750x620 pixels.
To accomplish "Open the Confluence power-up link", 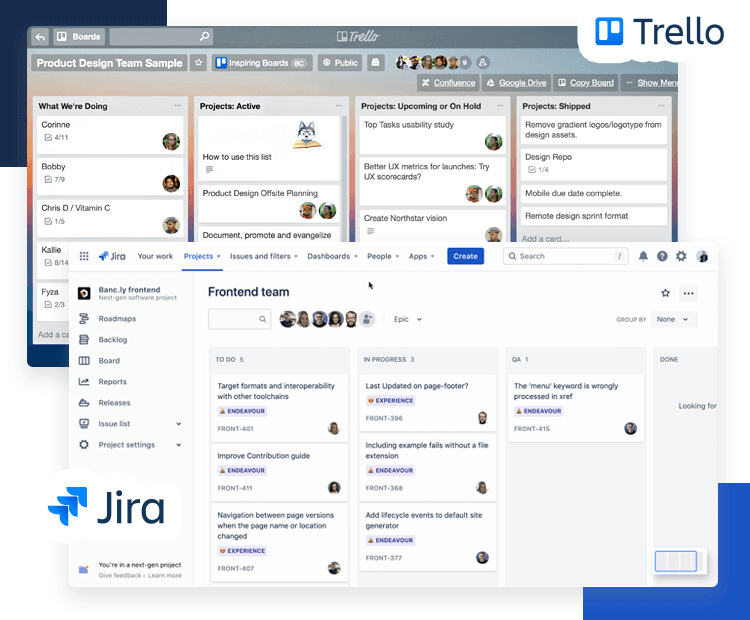I will (448, 83).
